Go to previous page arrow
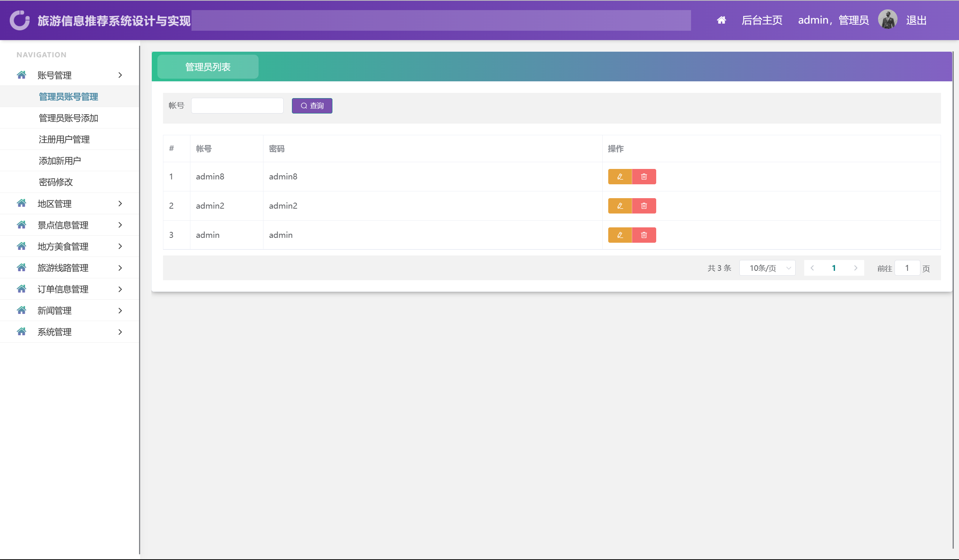 pos(812,268)
